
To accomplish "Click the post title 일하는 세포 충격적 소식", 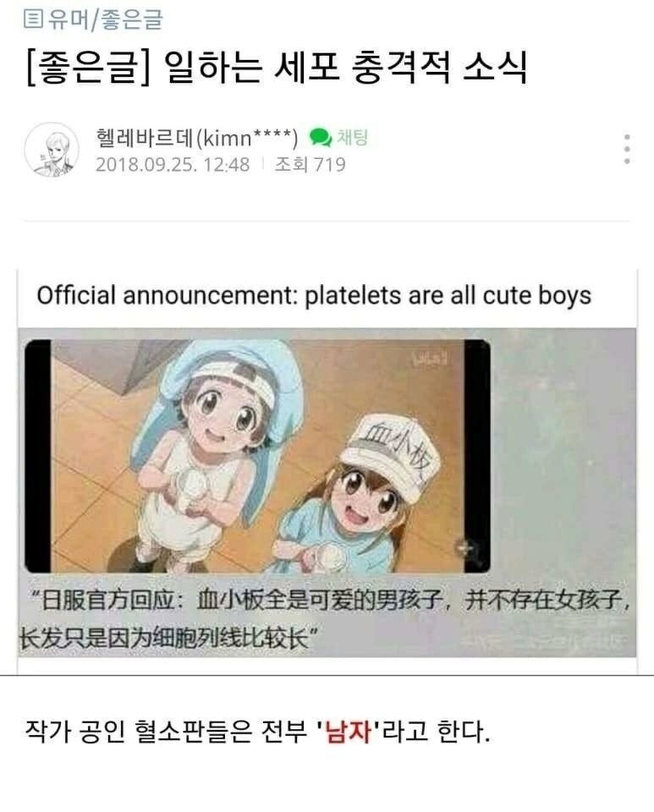I will click(x=345, y=69).
